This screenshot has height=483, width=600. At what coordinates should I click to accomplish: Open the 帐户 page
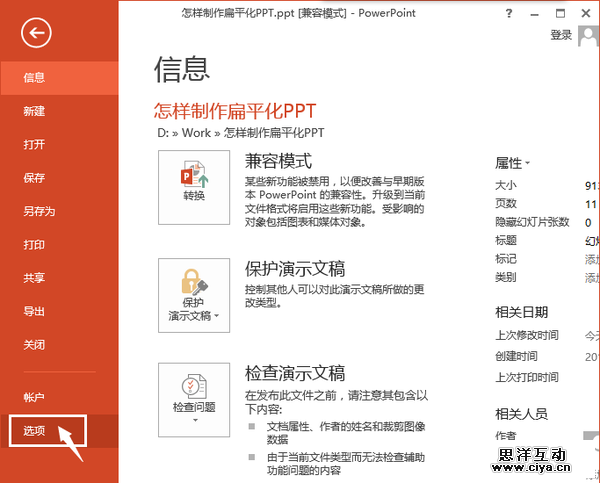[34, 397]
